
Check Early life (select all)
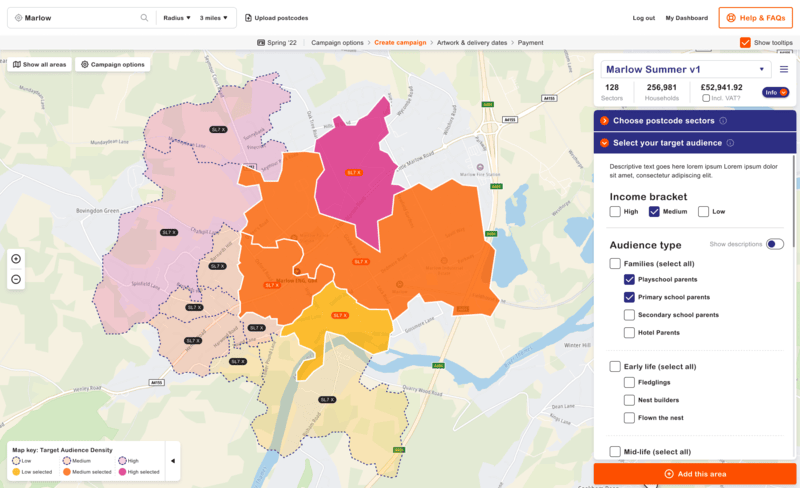[615, 367]
